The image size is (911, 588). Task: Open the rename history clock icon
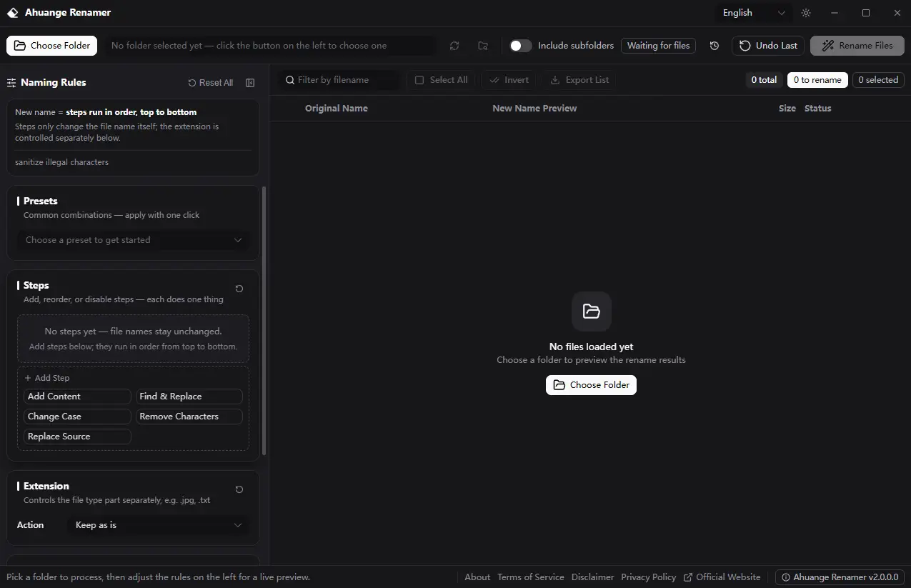715,46
